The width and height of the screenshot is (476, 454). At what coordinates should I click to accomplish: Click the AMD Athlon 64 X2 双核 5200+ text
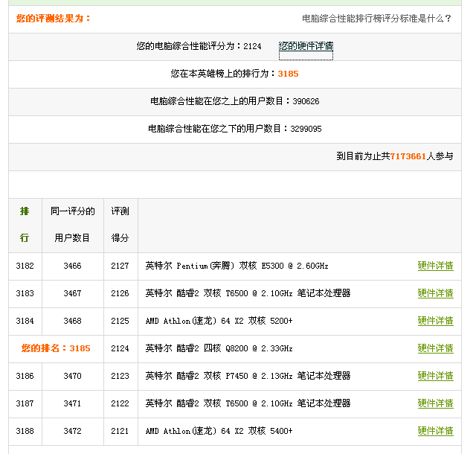219,321
